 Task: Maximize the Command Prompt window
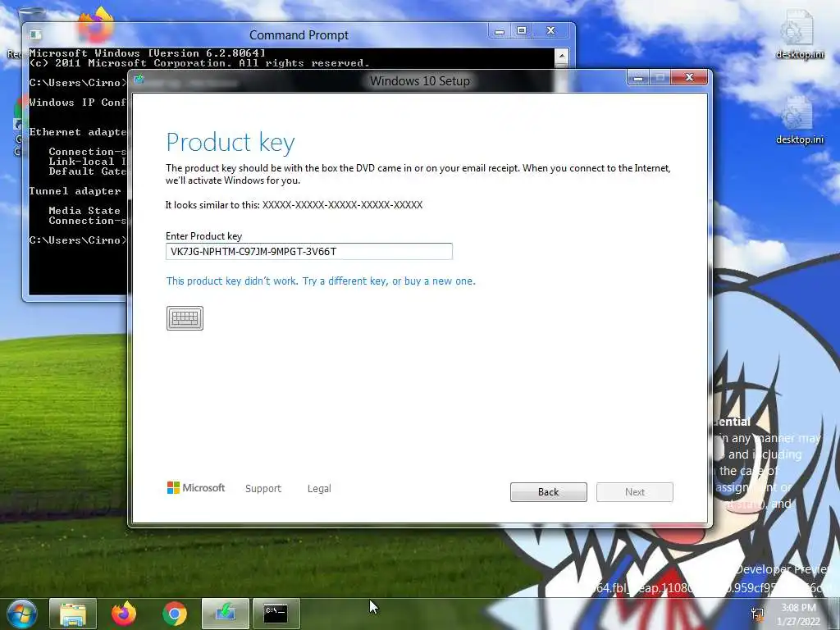tap(521, 31)
